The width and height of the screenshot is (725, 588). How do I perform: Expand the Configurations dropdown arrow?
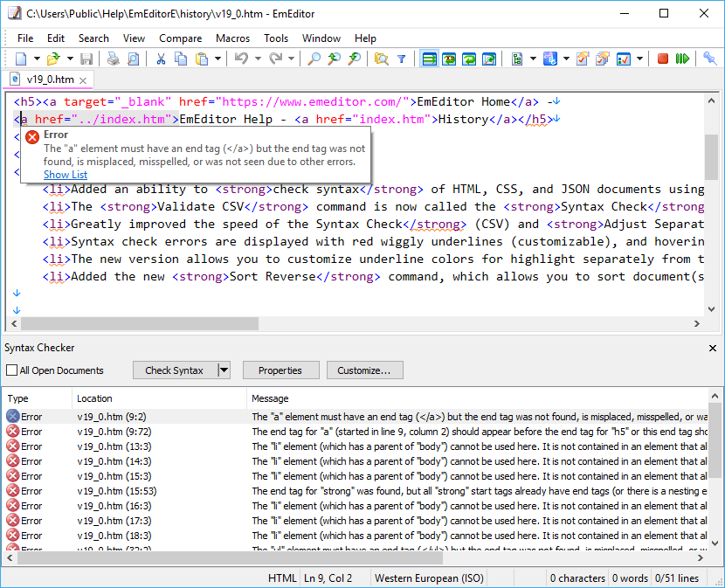point(566,59)
